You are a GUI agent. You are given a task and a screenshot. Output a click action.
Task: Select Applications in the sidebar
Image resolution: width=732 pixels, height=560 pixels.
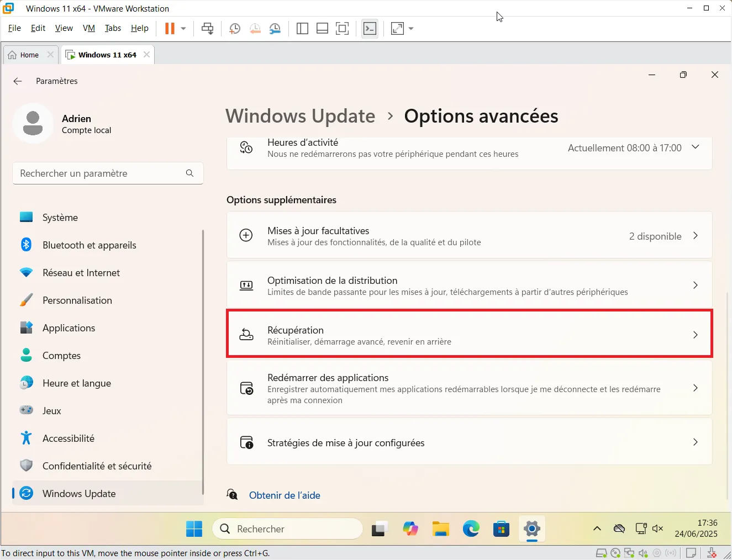pyautogui.click(x=108, y=328)
